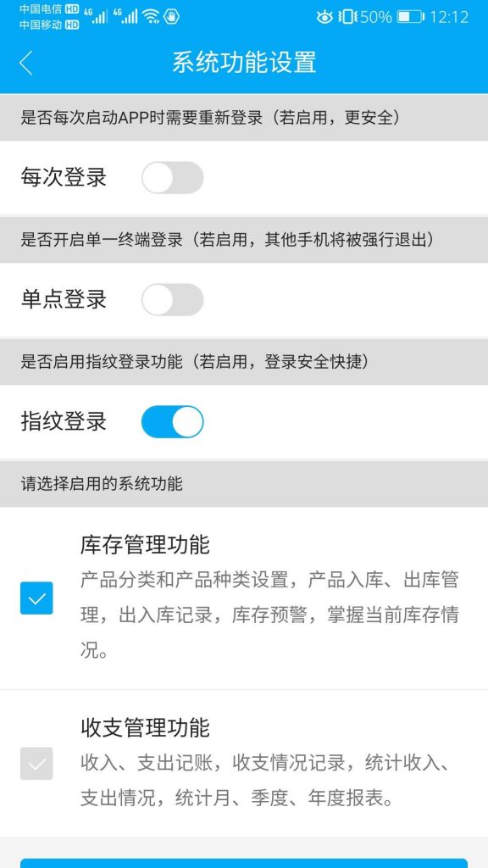
Task: Tap the 12:12 clock in status bar
Action: 449,17
